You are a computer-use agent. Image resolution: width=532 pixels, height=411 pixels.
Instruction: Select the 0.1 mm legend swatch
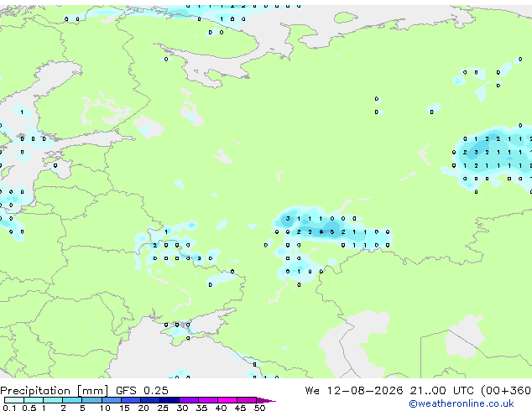(x=14, y=400)
